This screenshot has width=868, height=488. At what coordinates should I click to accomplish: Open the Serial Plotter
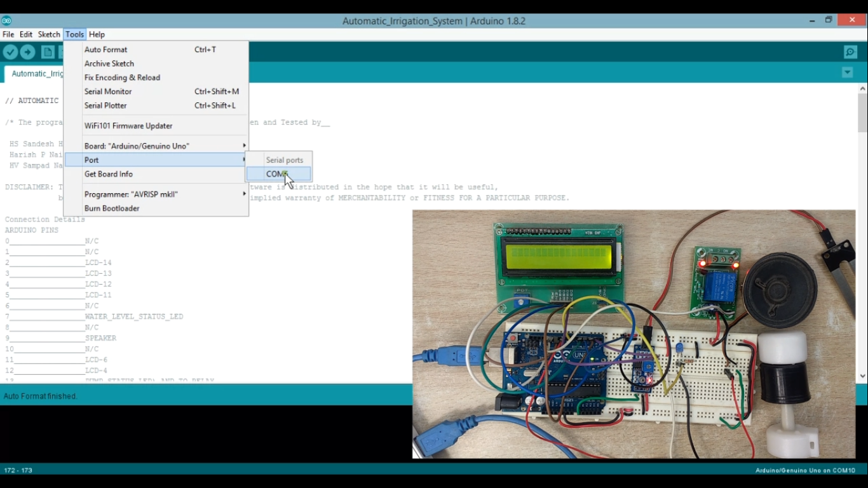coord(105,105)
